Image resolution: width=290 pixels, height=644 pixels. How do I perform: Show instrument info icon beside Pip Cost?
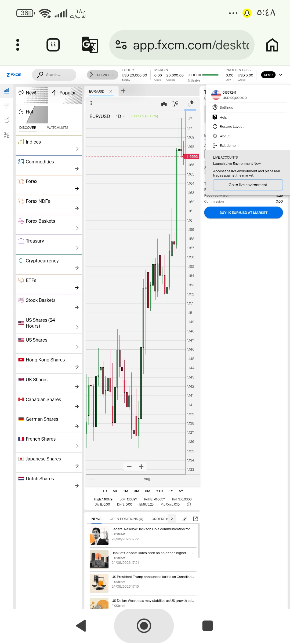[189, 504]
